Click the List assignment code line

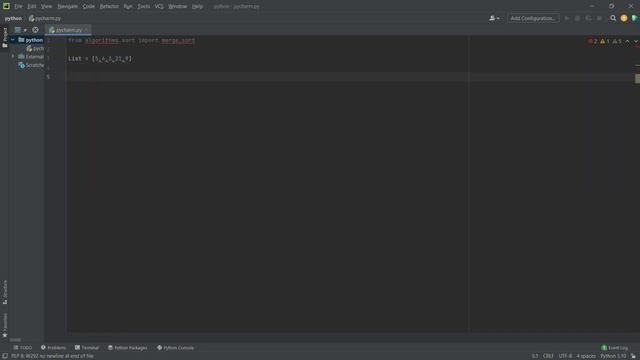click(x=100, y=59)
